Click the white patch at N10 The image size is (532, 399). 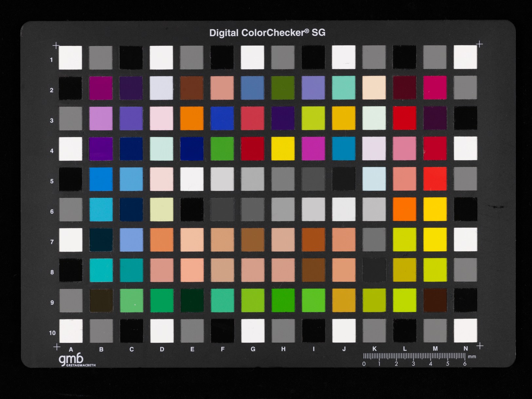[x=465, y=331]
